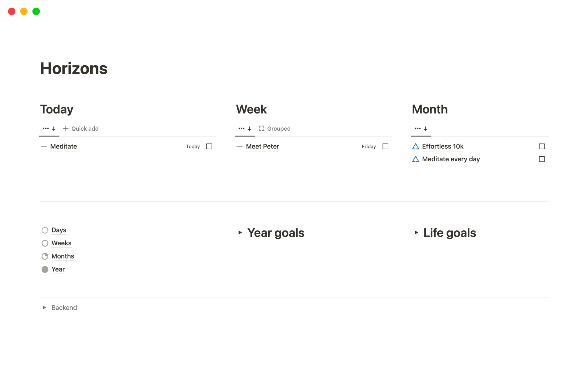588x368 pixels.
Task: Open the Week view options menu (•••)
Action: coord(241,128)
